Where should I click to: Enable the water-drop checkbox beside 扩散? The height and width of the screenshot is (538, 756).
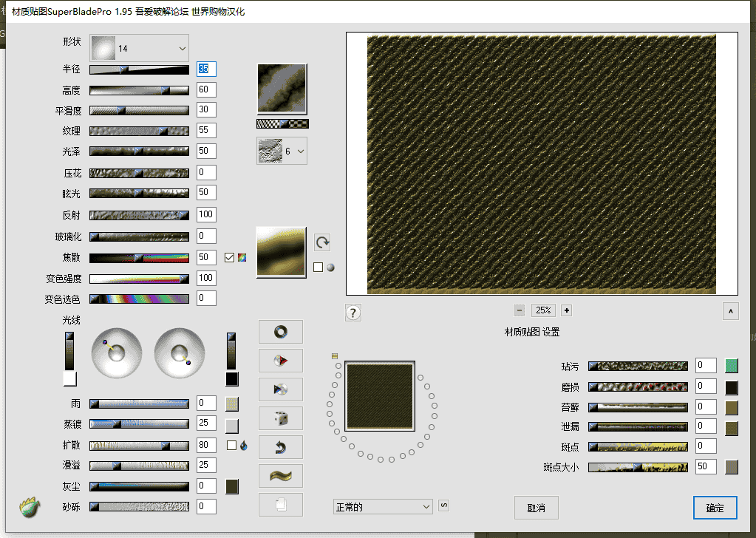231,445
